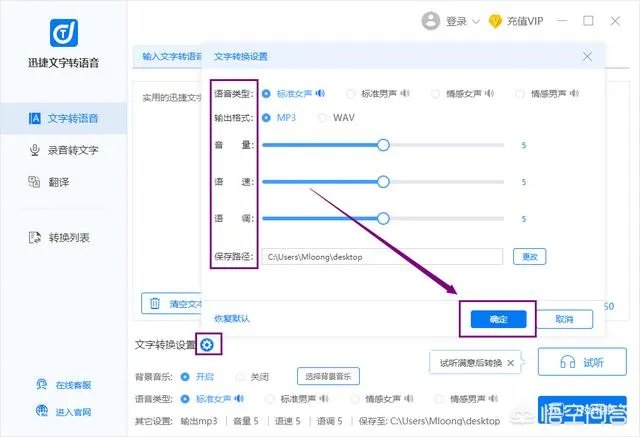Click the 音量 slider handle
This screenshot has width=640, height=437.
[383, 145]
